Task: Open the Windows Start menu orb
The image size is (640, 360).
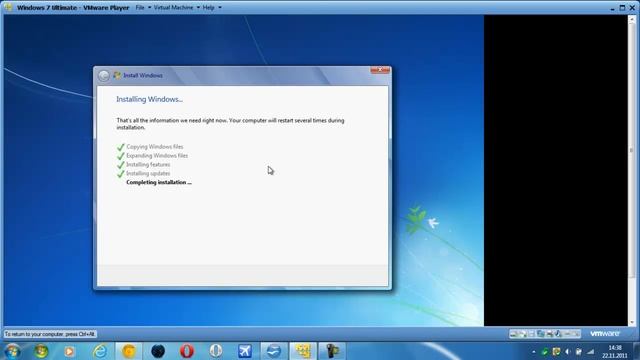Action: coord(12,351)
